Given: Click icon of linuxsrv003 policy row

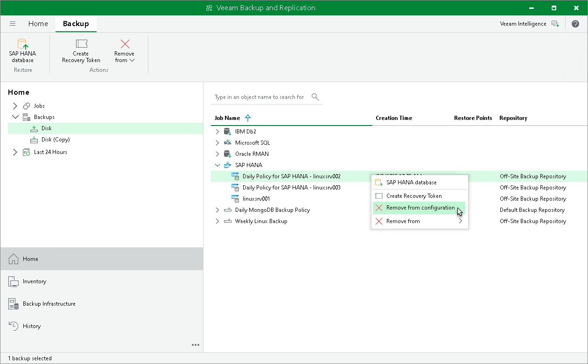Looking at the screenshot, I should pos(235,188).
